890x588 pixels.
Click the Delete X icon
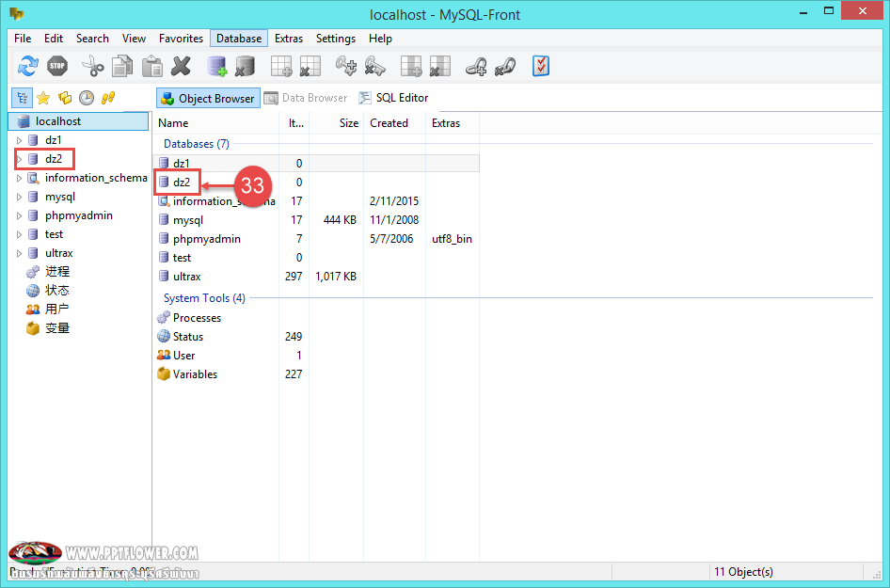[x=181, y=67]
